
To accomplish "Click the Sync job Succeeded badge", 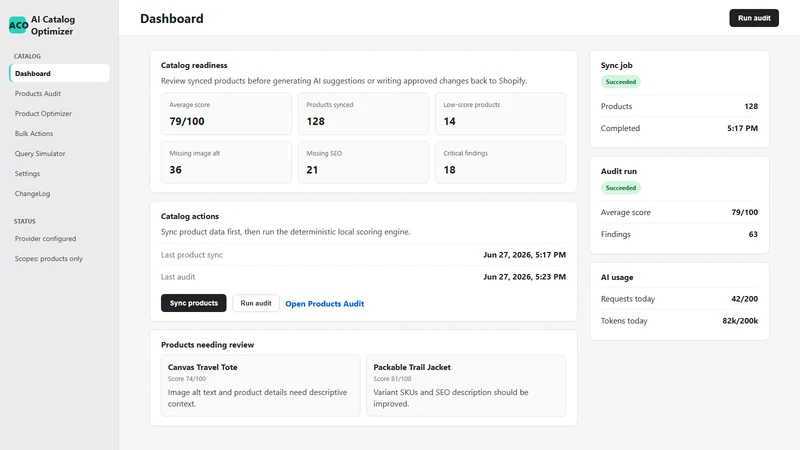I will pos(620,82).
